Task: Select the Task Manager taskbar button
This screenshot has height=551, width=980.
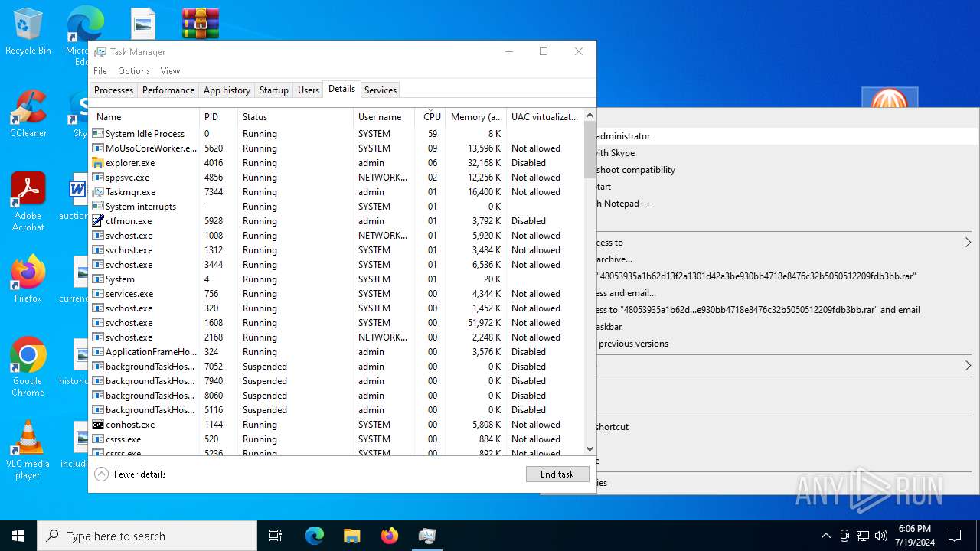Action: (426, 536)
